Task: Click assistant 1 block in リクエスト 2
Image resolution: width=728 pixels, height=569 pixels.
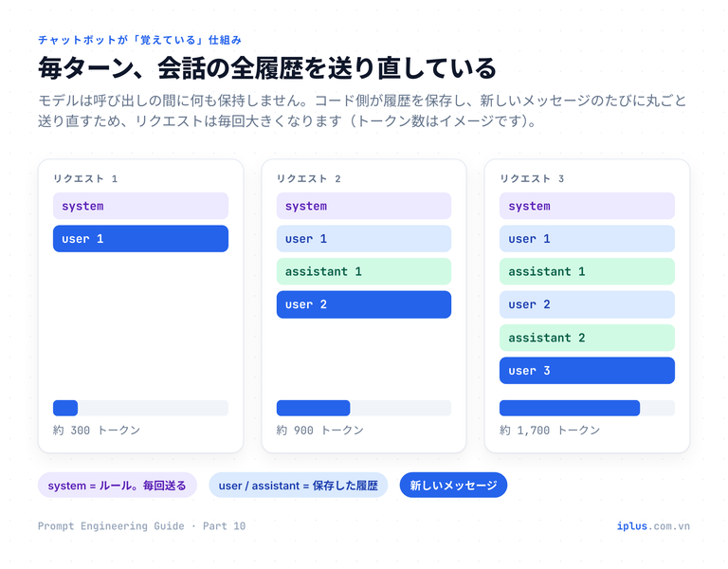Action: pyautogui.click(x=364, y=271)
